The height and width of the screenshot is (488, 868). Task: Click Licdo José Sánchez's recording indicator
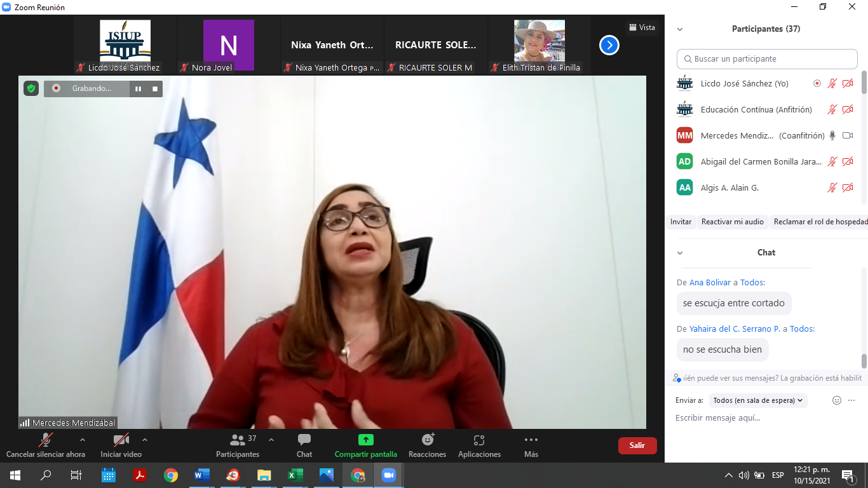(x=817, y=83)
